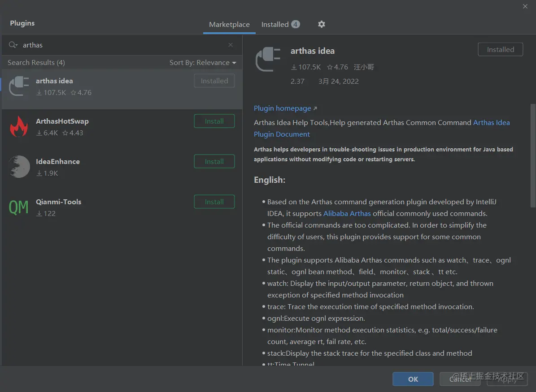Click the search magnifier icon
The width and height of the screenshot is (536, 392).
tap(13, 45)
